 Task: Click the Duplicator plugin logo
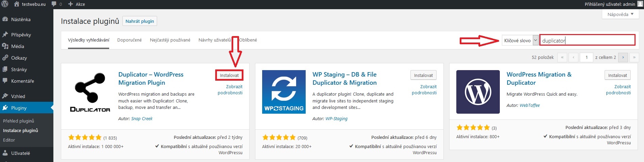[x=90, y=92]
